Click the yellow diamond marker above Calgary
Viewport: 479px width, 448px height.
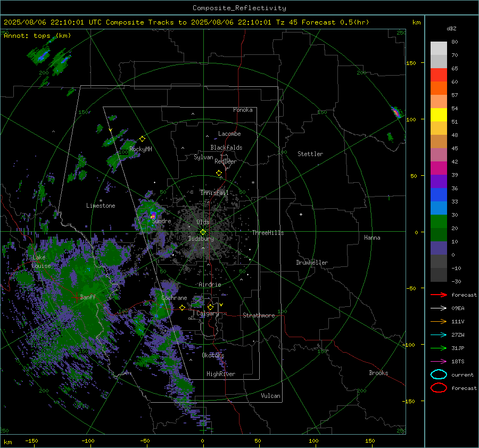(x=210, y=307)
